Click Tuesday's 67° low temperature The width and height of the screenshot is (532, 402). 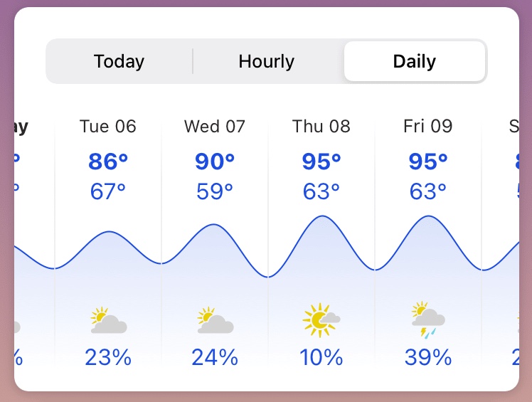tap(108, 191)
